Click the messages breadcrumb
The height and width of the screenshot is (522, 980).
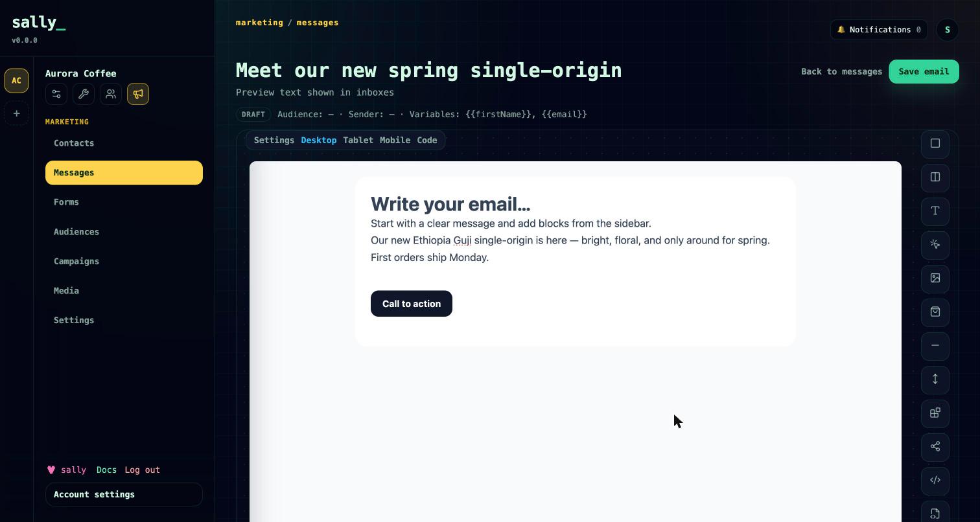(x=318, y=23)
